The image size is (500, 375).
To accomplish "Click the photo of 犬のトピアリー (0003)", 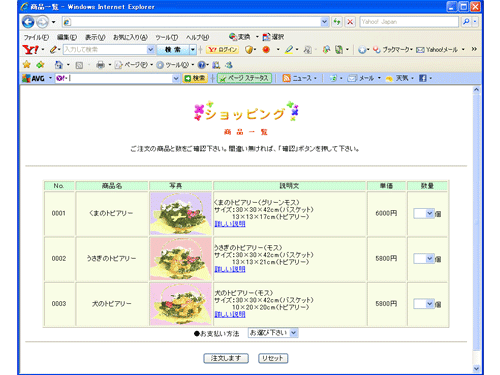I will click(x=181, y=304).
